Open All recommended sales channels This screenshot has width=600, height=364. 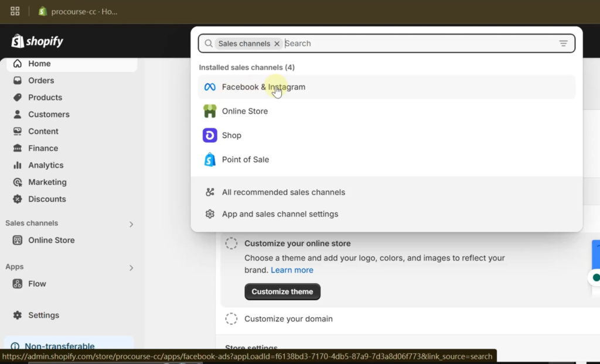[283, 192]
